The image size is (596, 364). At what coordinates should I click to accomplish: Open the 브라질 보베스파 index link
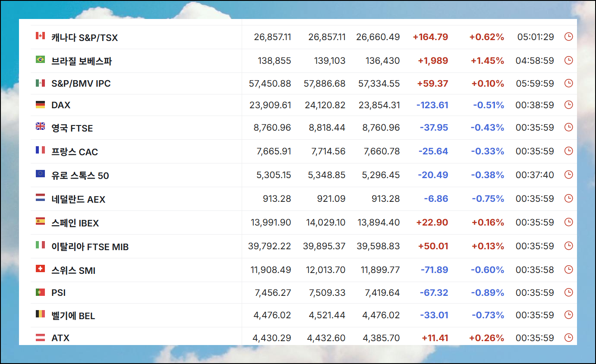[82, 61]
